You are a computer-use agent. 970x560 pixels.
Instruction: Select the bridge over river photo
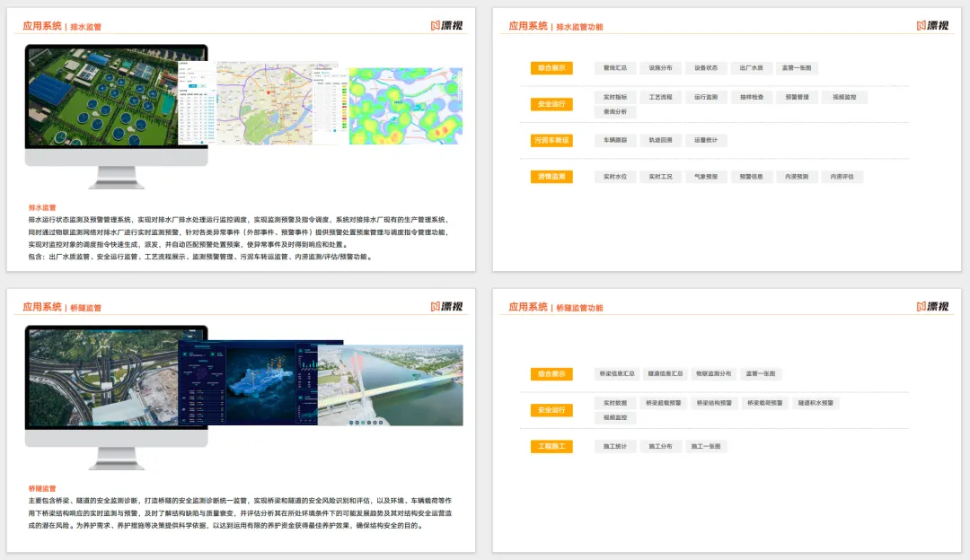(x=391, y=385)
